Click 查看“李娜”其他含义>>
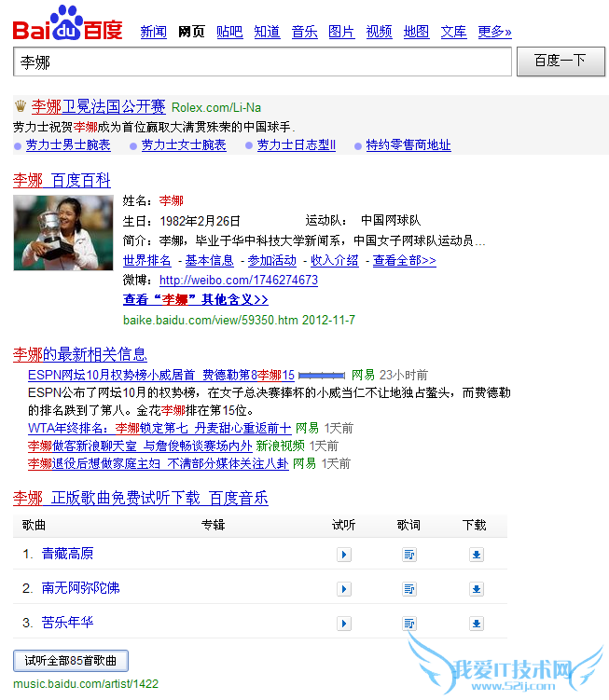The image size is (609, 700). coord(195,299)
